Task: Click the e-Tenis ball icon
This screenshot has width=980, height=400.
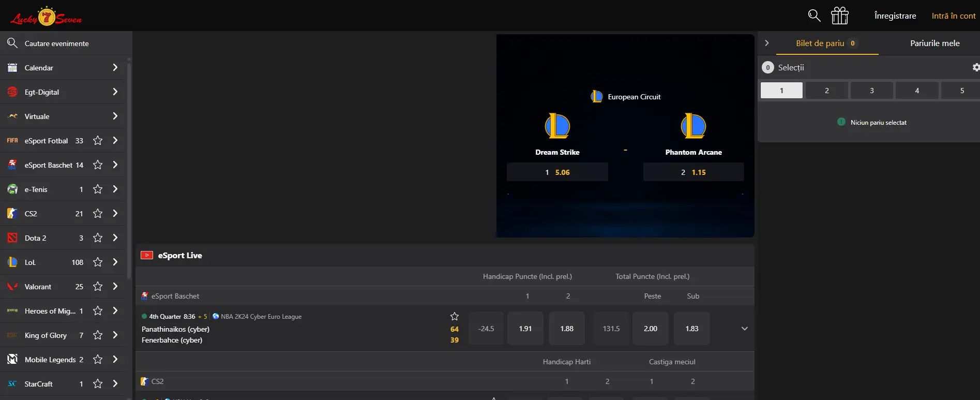Action: point(12,189)
